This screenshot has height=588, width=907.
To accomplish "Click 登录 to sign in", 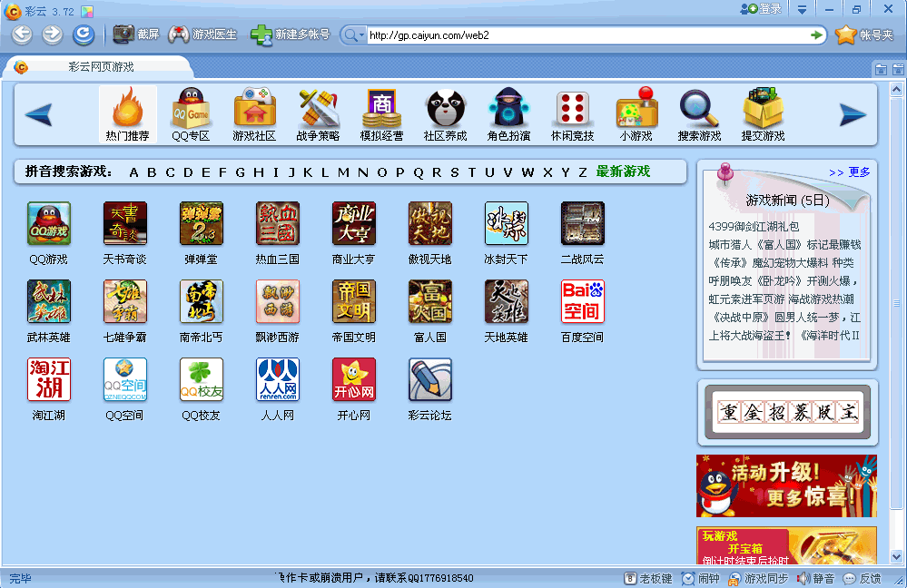I will pyautogui.click(x=761, y=9).
